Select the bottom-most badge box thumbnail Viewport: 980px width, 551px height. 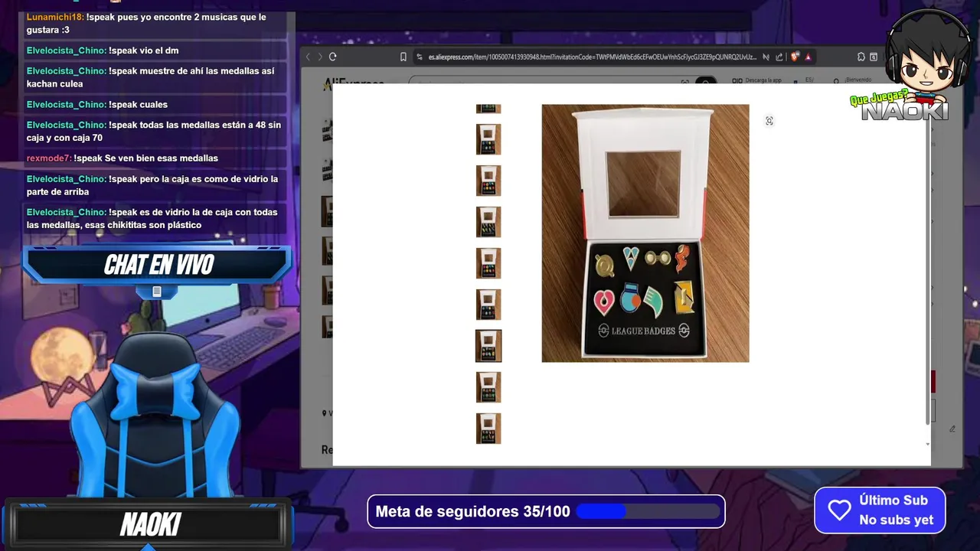click(488, 429)
